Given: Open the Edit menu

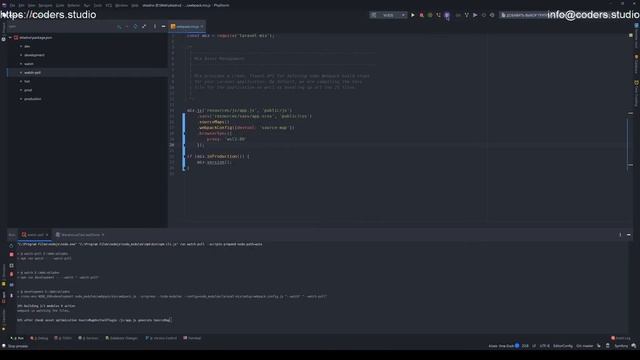Looking at the screenshot, I should tap(22, 5).
